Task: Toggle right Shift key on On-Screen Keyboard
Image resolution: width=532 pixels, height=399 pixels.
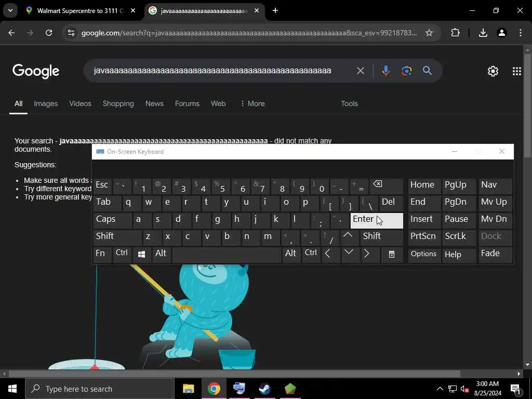Action: (382, 237)
